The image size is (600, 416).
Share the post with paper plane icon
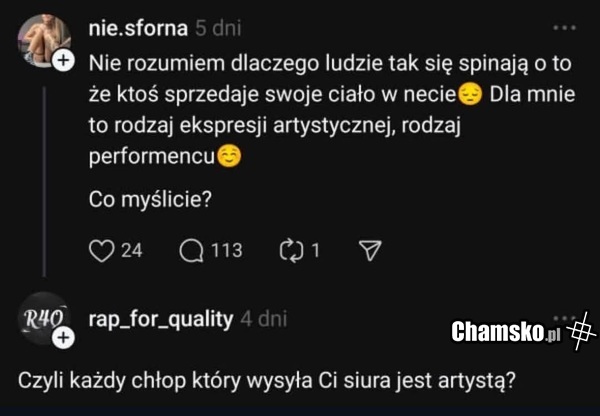pos(369,251)
